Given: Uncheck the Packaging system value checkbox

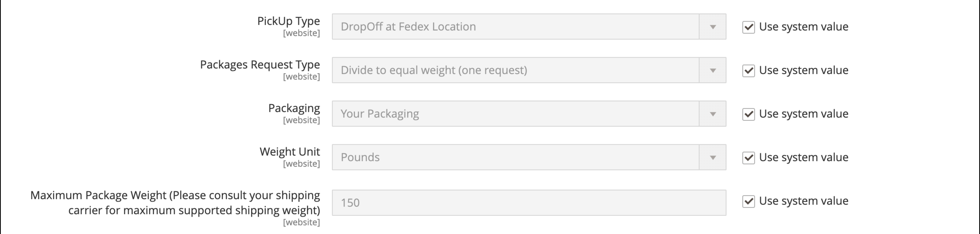Looking at the screenshot, I should tap(748, 114).
